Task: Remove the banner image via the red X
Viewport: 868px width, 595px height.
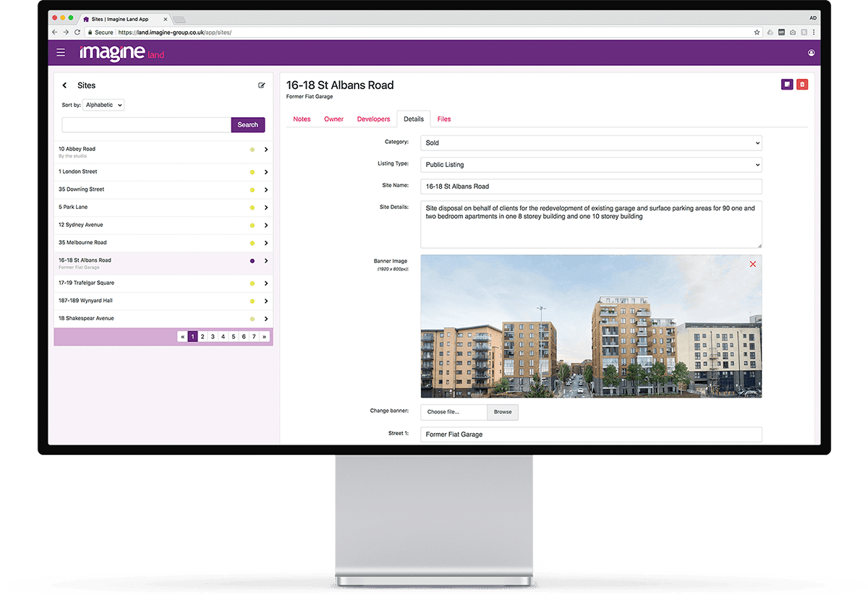Action: click(x=752, y=264)
